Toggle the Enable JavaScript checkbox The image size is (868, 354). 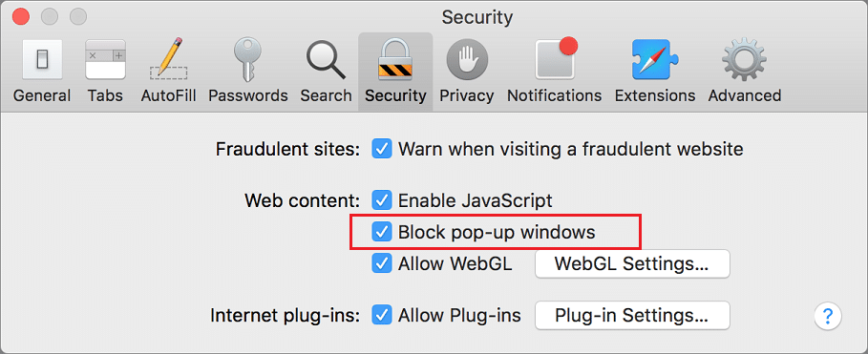tap(382, 200)
